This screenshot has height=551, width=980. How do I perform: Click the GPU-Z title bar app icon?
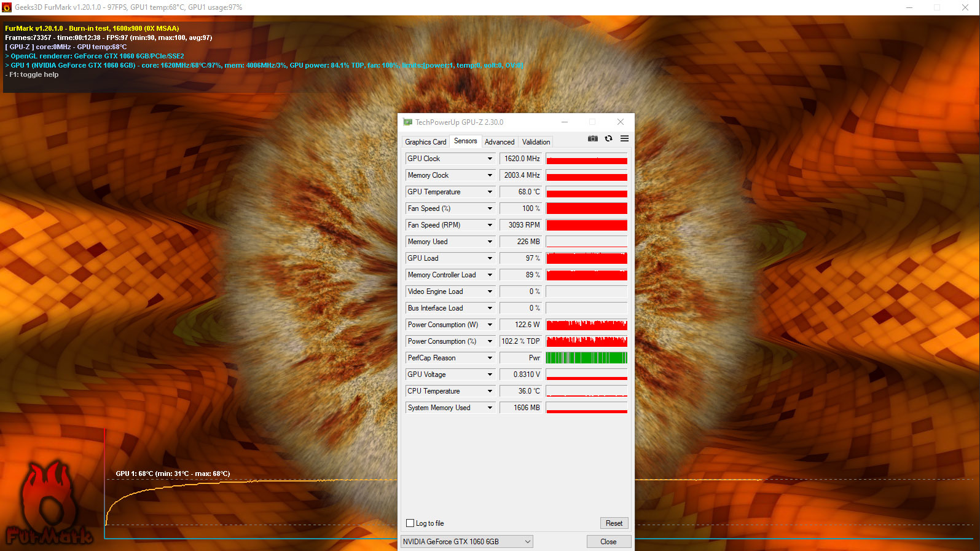coord(407,122)
